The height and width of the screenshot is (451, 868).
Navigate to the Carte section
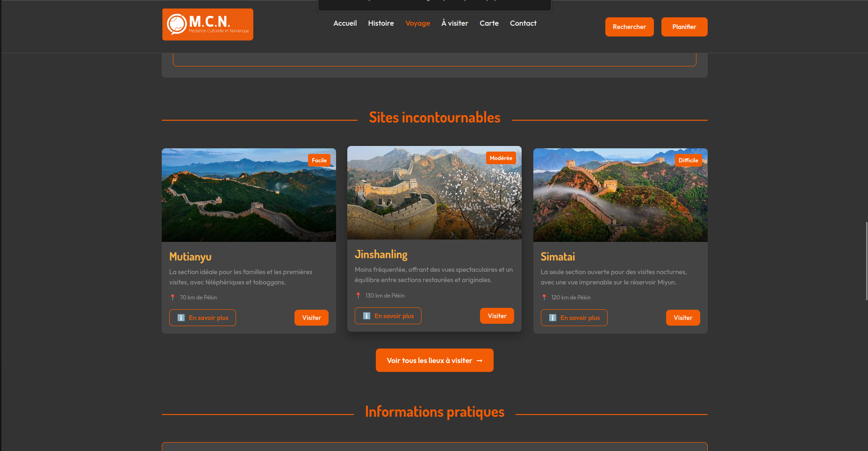(x=489, y=23)
